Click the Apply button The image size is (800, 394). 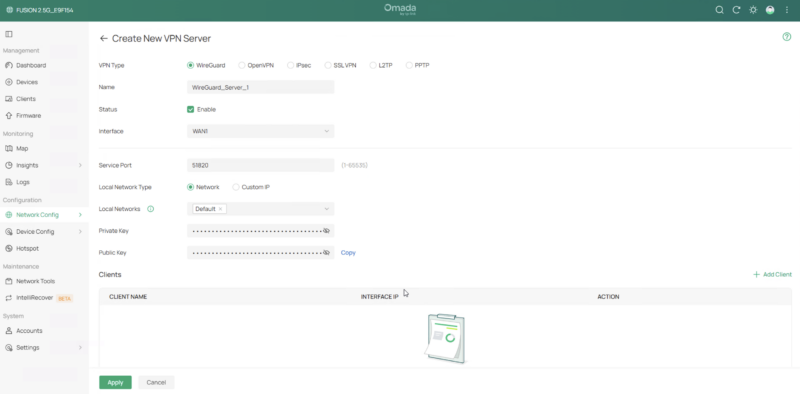click(115, 382)
